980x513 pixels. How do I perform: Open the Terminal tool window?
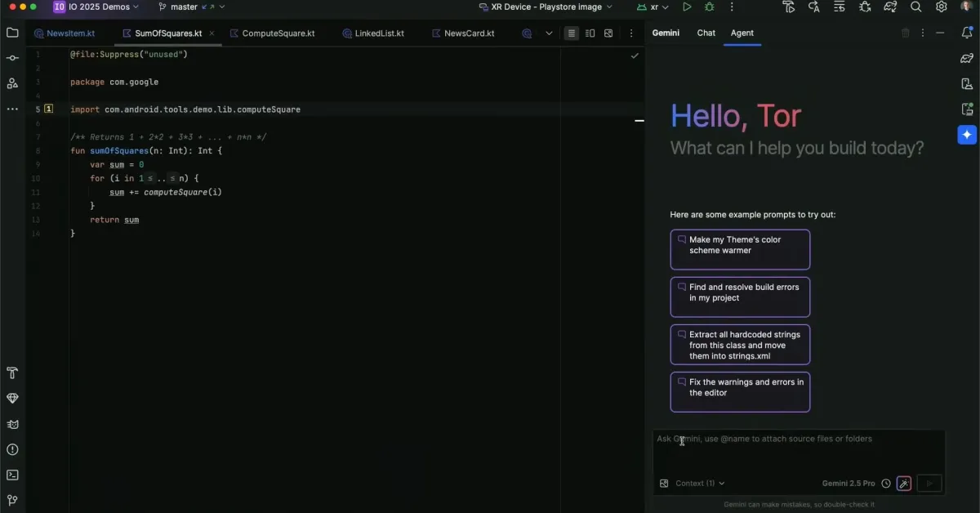click(12, 475)
